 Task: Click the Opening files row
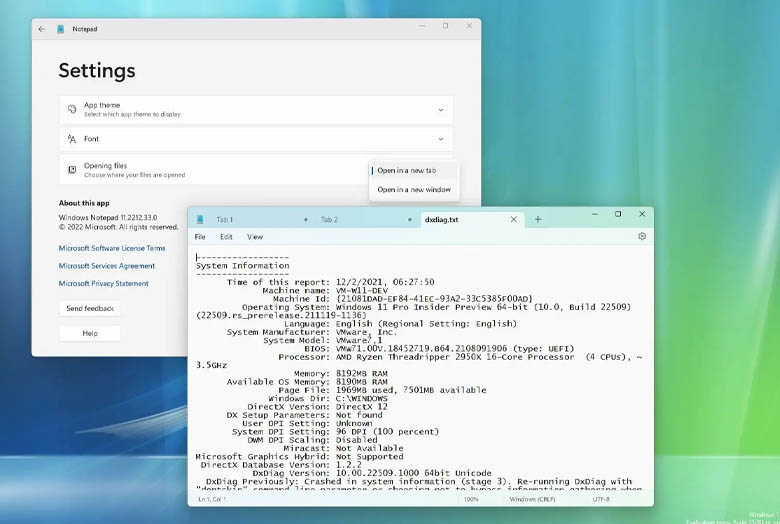256,170
